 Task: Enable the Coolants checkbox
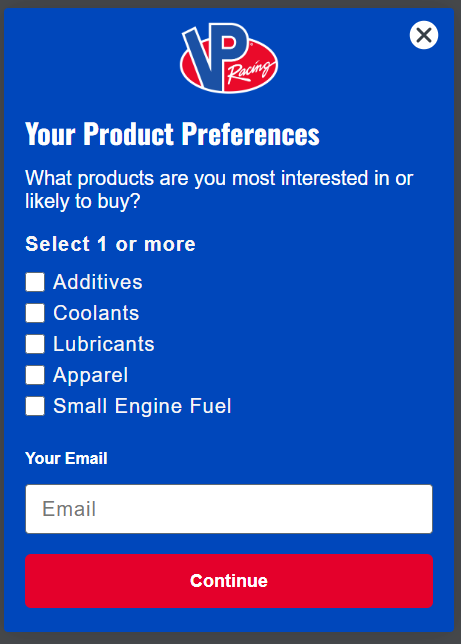click(x=35, y=313)
